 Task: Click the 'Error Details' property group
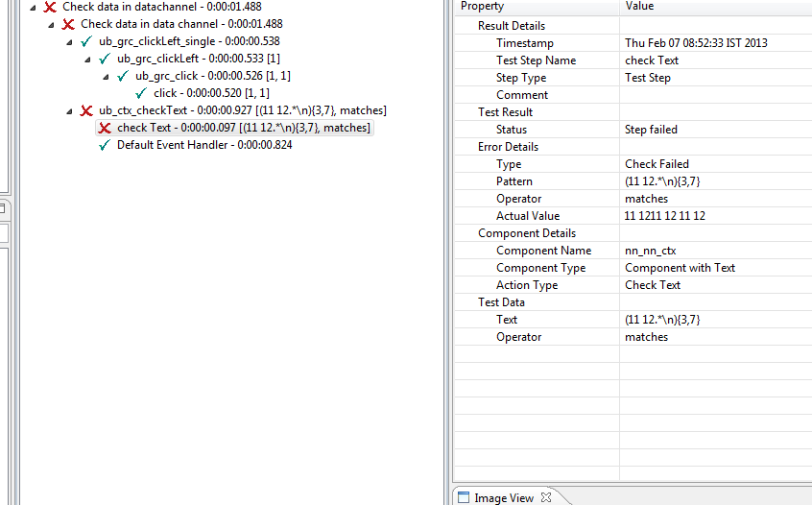pyautogui.click(x=508, y=147)
